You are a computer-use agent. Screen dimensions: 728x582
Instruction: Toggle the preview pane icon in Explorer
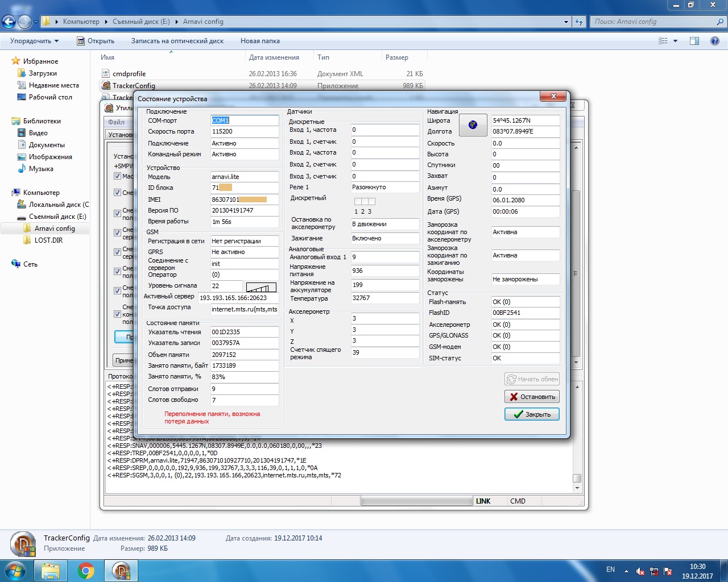(x=694, y=41)
